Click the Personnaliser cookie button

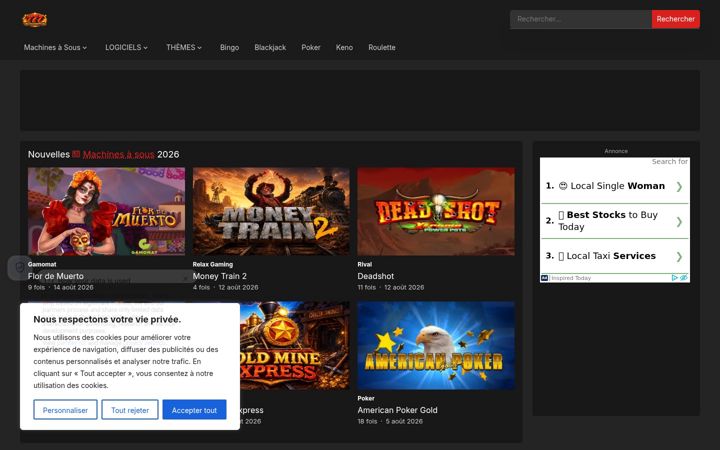pyautogui.click(x=65, y=410)
